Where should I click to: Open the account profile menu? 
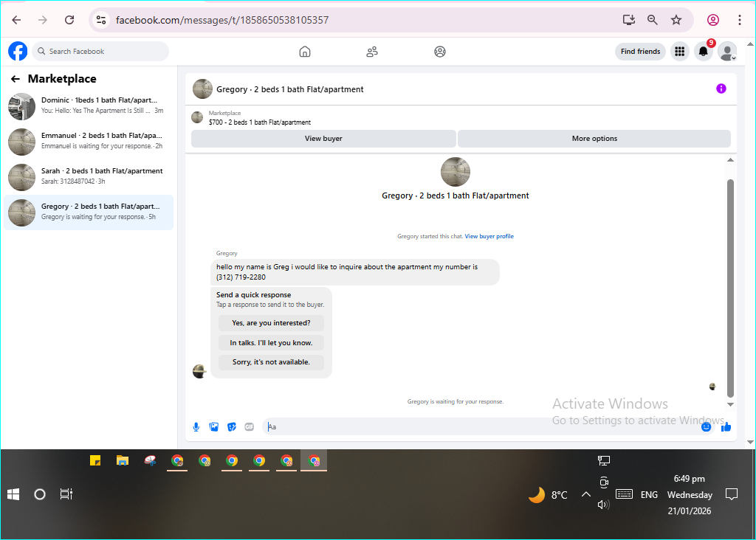(727, 51)
